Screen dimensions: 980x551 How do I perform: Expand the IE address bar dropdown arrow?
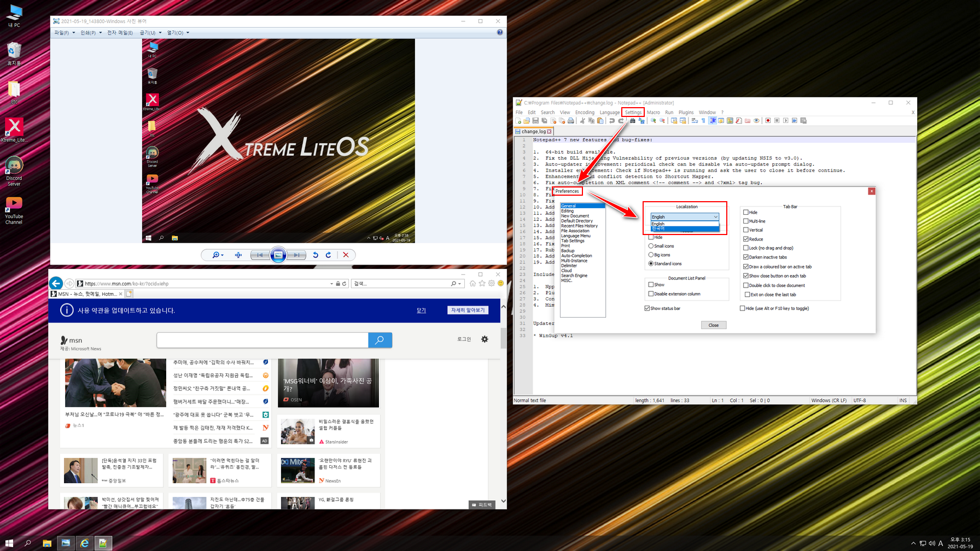pyautogui.click(x=331, y=284)
